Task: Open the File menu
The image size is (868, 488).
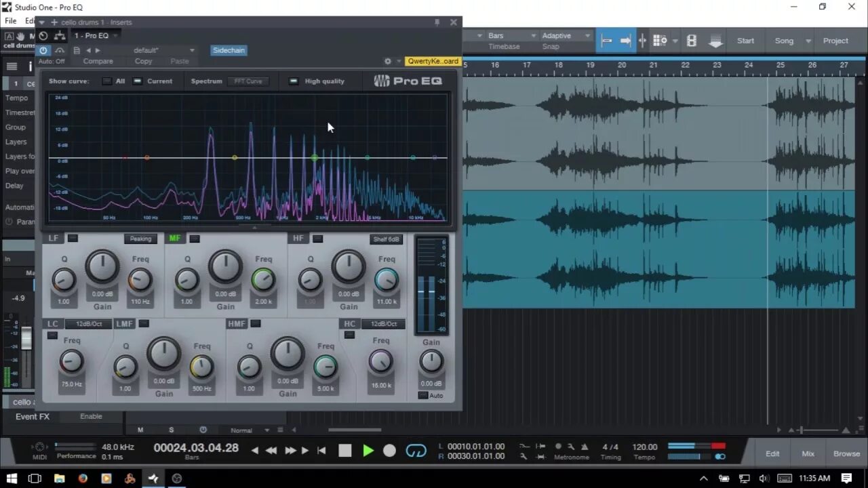Action: pyautogui.click(x=11, y=21)
